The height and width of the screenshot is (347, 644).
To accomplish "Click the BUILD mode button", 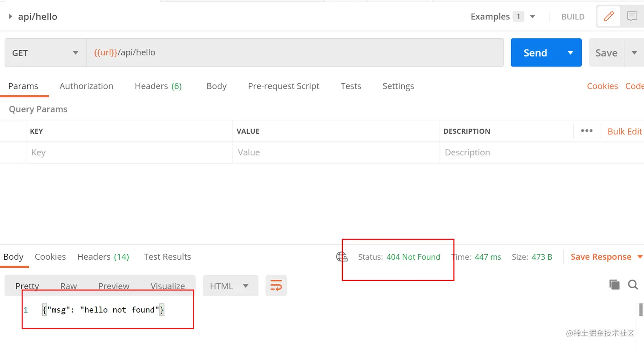I will (573, 17).
